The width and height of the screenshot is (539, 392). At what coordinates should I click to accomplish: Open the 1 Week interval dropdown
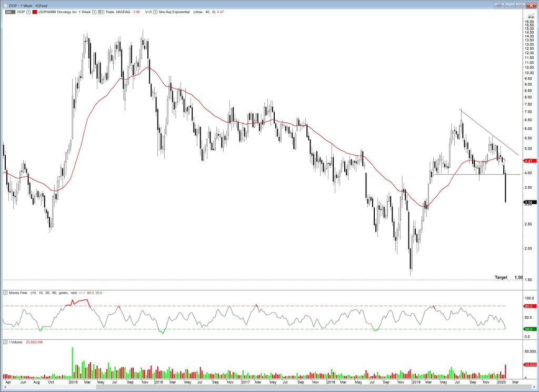coord(94,11)
